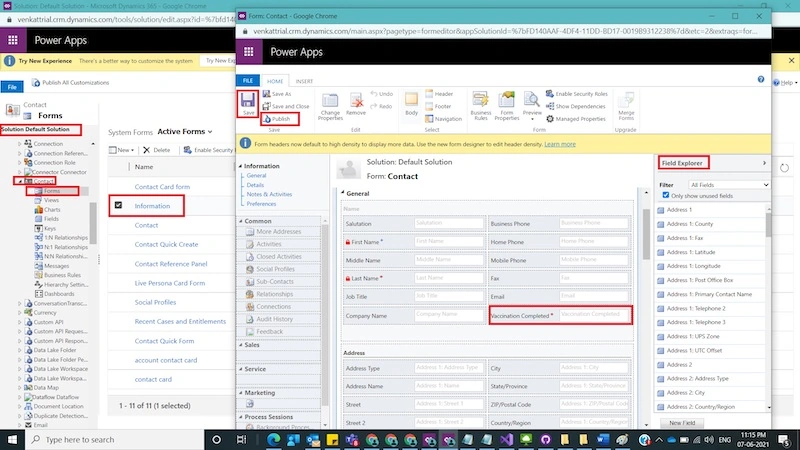Viewport: 800px width, 450px height.
Task: Open the Information form link
Action: [x=152, y=206]
